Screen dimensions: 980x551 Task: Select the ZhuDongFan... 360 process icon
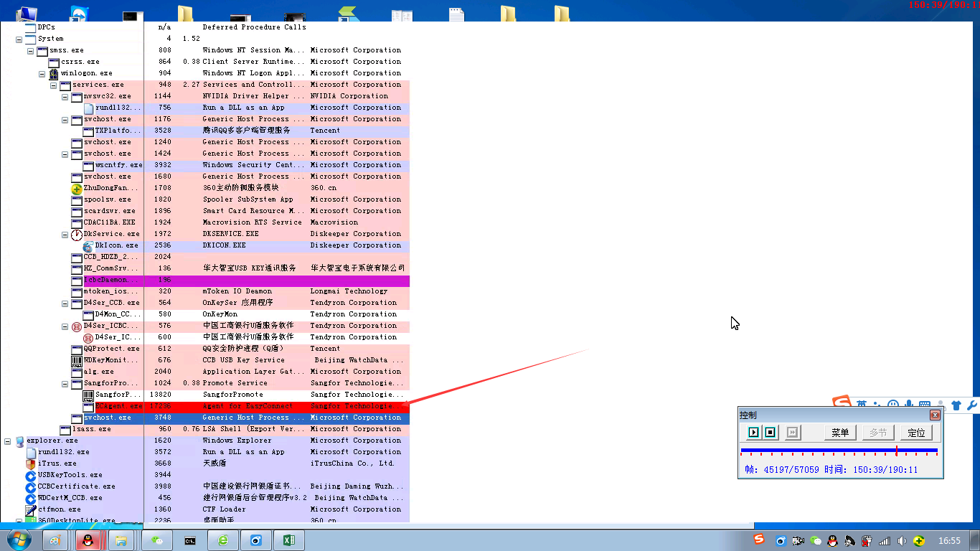point(77,188)
